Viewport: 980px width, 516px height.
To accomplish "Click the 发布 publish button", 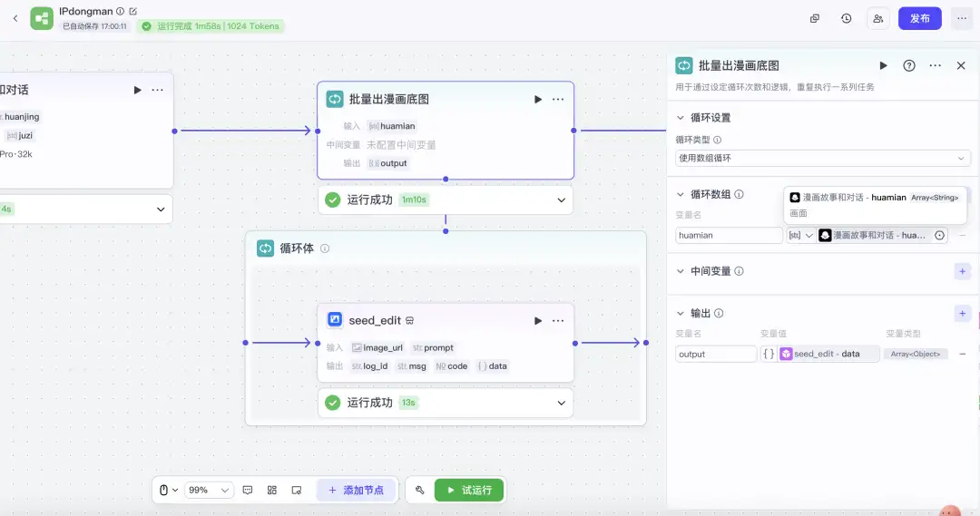I will tap(919, 19).
